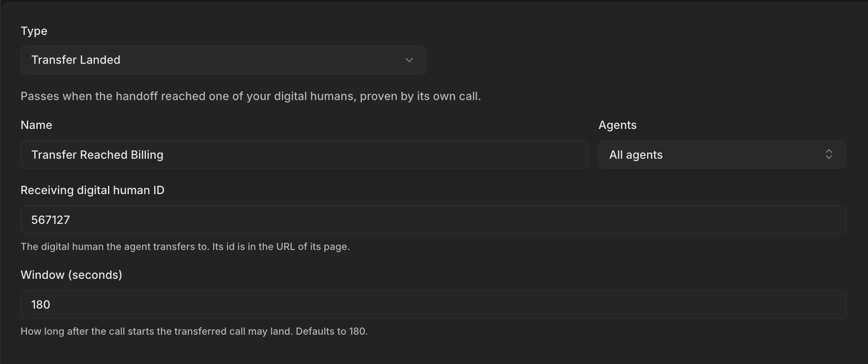Click help text 'The digital human the agent transfers to'

[x=185, y=247]
